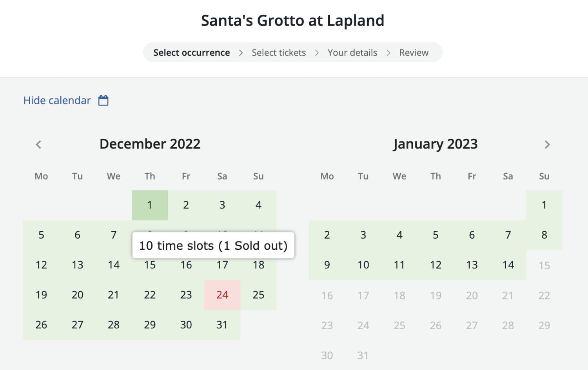Click the calendar icon beside Hide calendar
This screenshot has width=588, height=370.
tap(103, 100)
